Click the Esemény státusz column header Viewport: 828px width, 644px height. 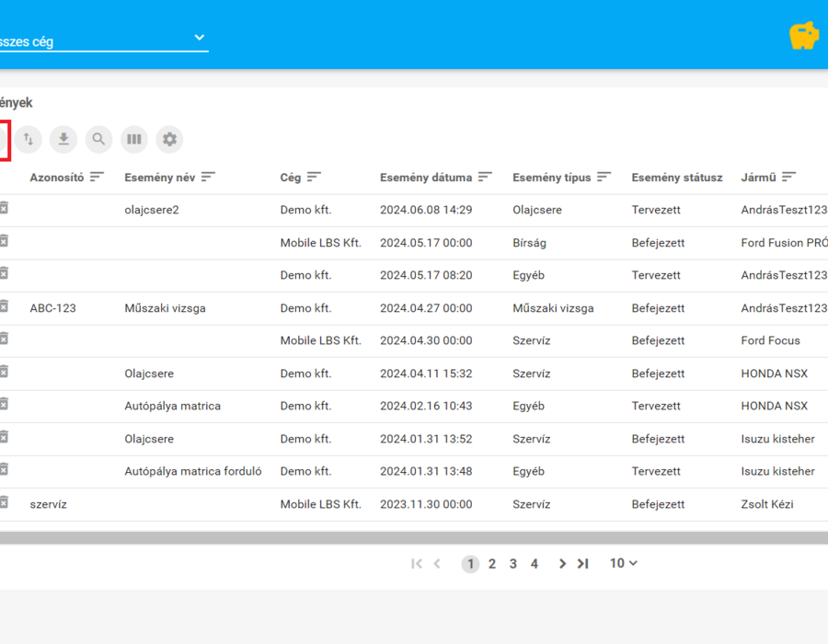coord(677,178)
